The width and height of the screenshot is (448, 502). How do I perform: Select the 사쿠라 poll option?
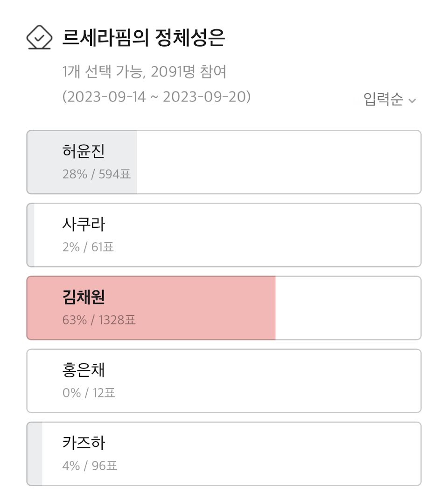click(224, 235)
